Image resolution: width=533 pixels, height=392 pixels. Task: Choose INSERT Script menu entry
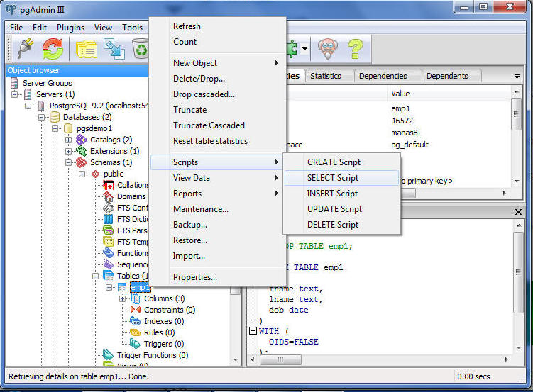point(341,194)
